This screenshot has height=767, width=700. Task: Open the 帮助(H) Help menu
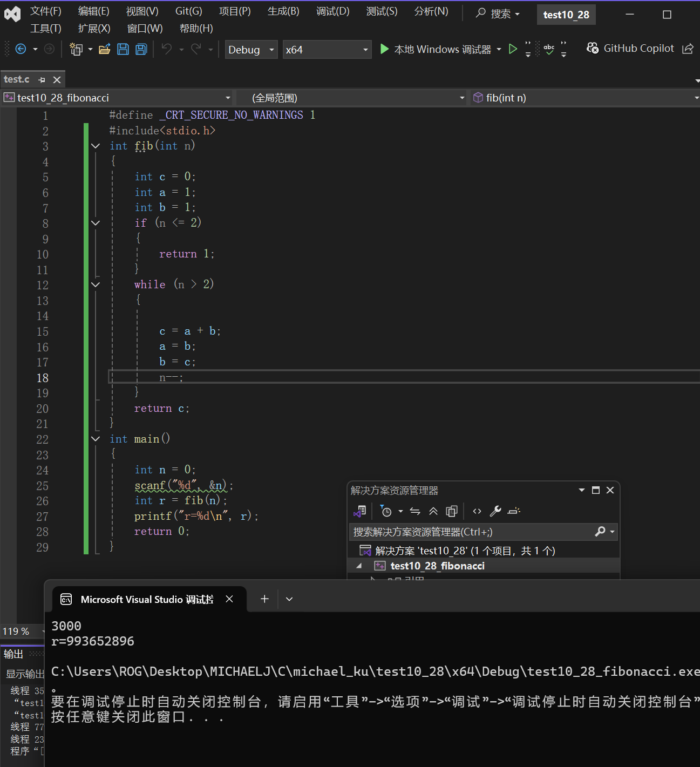pyautogui.click(x=196, y=29)
